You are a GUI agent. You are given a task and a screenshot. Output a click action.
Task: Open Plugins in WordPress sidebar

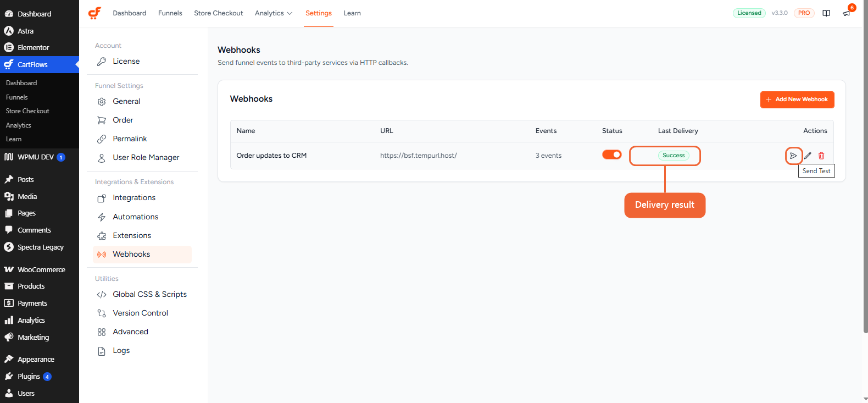point(40,377)
